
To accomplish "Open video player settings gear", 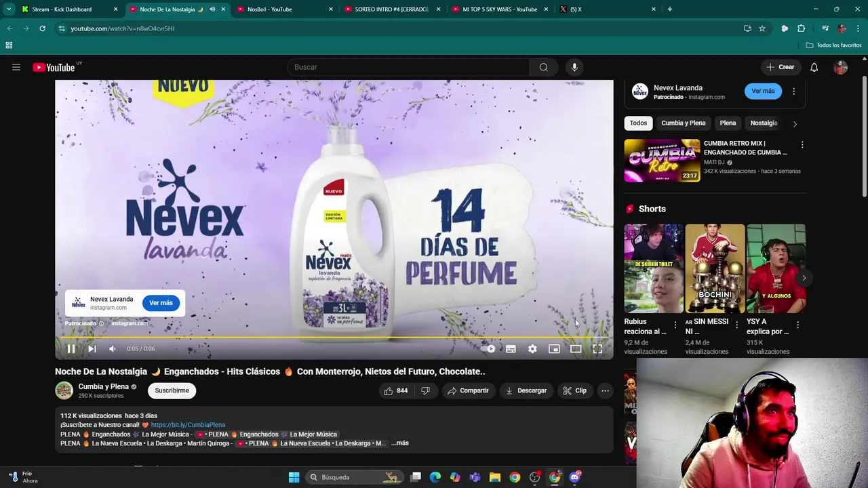I will coord(532,348).
